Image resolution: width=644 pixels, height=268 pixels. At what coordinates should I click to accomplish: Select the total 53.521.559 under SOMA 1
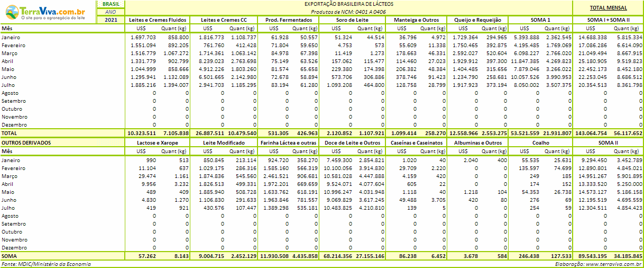pos(525,133)
